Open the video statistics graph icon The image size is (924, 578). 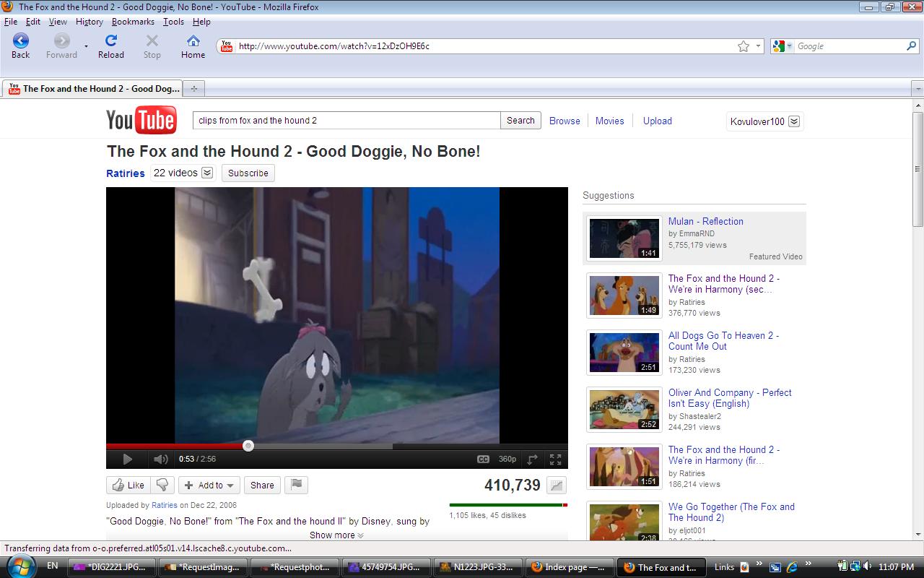[x=557, y=486]
